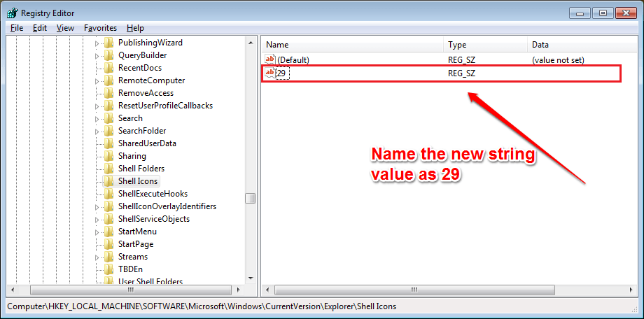Expand the SearchFolder key
Viewport: 644px width, 319px height.
coord(97,132)
